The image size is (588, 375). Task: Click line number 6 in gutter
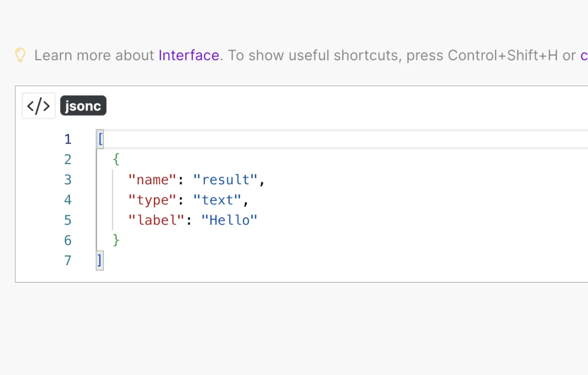coord(68,240)
